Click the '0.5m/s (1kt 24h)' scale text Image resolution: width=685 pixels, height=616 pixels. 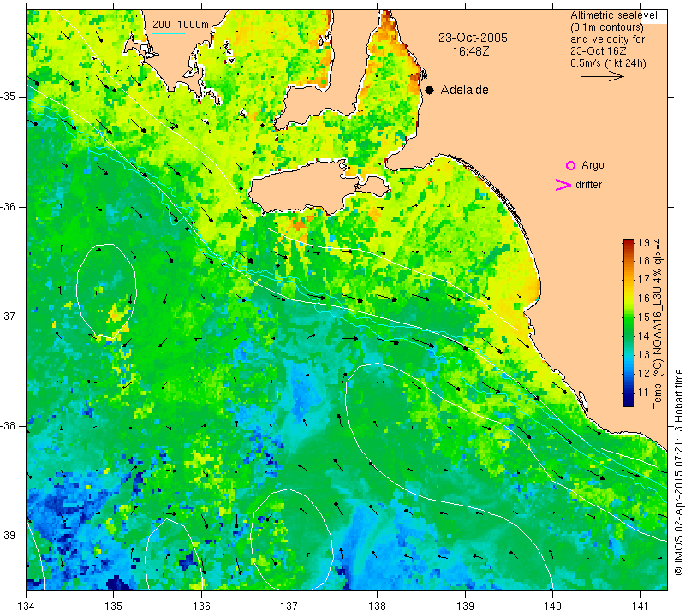(608, 63)
